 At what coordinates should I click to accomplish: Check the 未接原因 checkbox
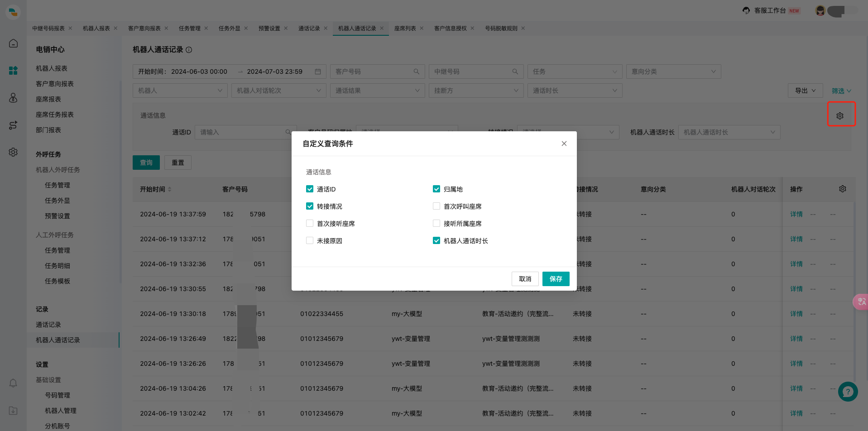coord(310,240)
